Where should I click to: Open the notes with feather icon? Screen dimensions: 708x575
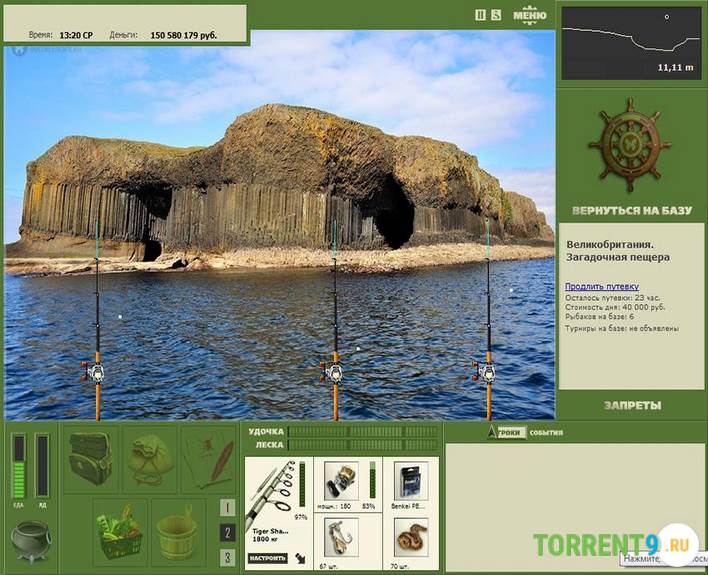(209, 458)
